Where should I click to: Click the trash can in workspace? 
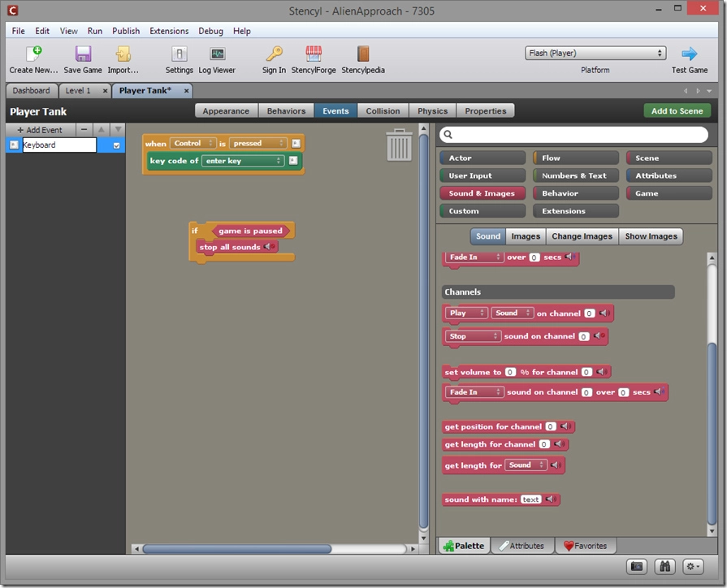(x=399, y=145)
